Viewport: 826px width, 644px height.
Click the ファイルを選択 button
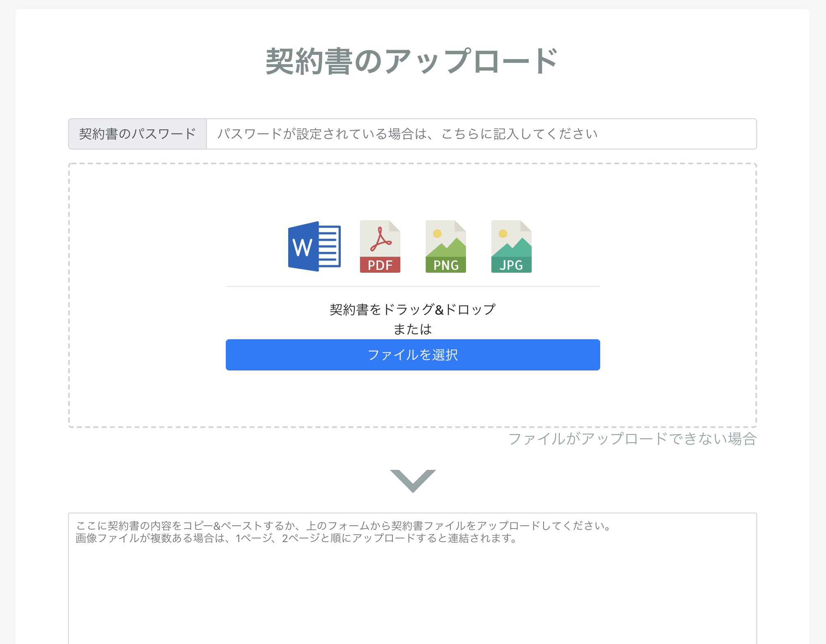[x=413, y=355]
